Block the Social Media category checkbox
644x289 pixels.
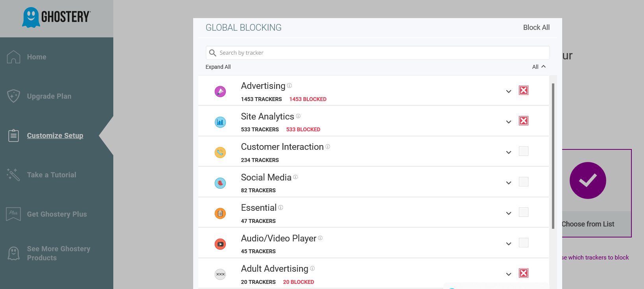click(x=524, y=182)
